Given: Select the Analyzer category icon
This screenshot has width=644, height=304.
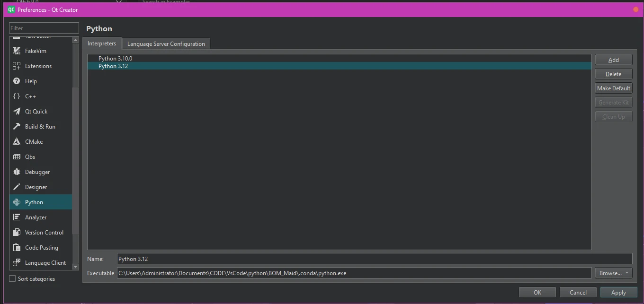Looking at the screenshot, I should (x=17, y=217).
